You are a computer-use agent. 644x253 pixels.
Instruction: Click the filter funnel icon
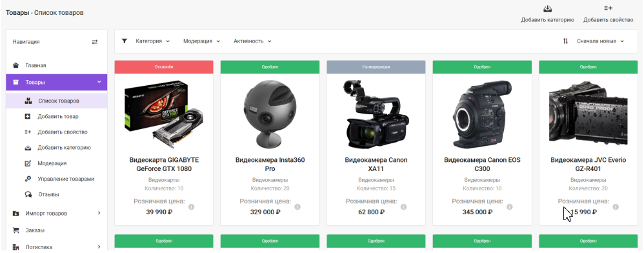125,41
